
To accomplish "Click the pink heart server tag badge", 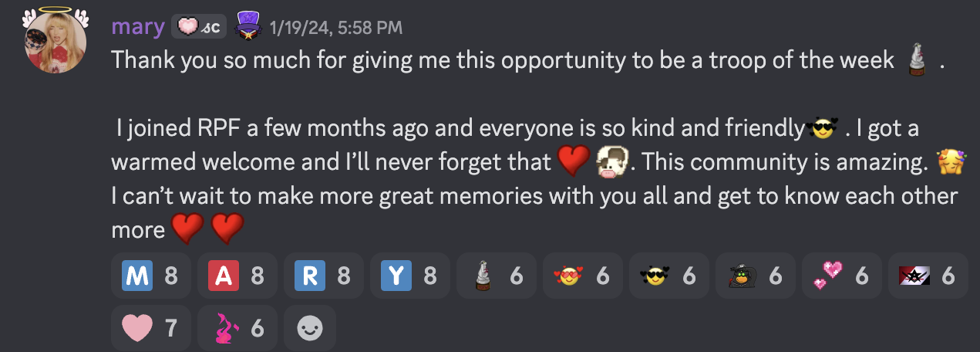I will [197, 28].
